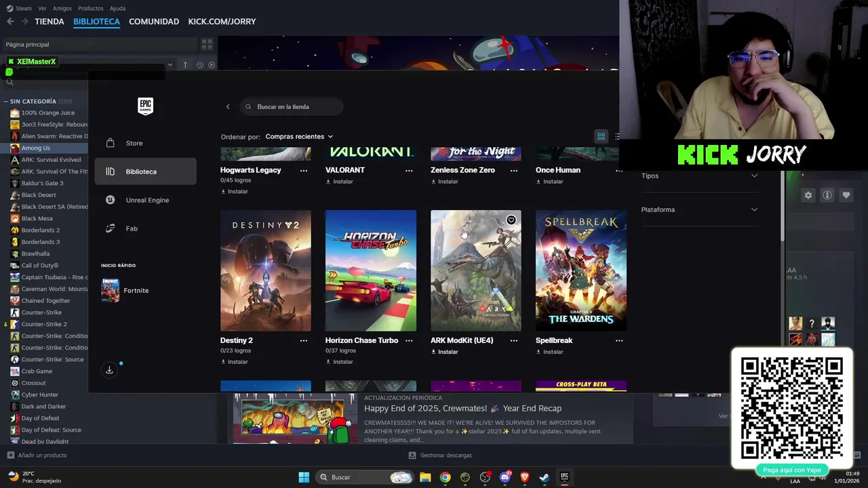The width and height of the screenshot is (868, 488).
Task: Open Ayuda menu in Steam
Action: click(117, 8)
